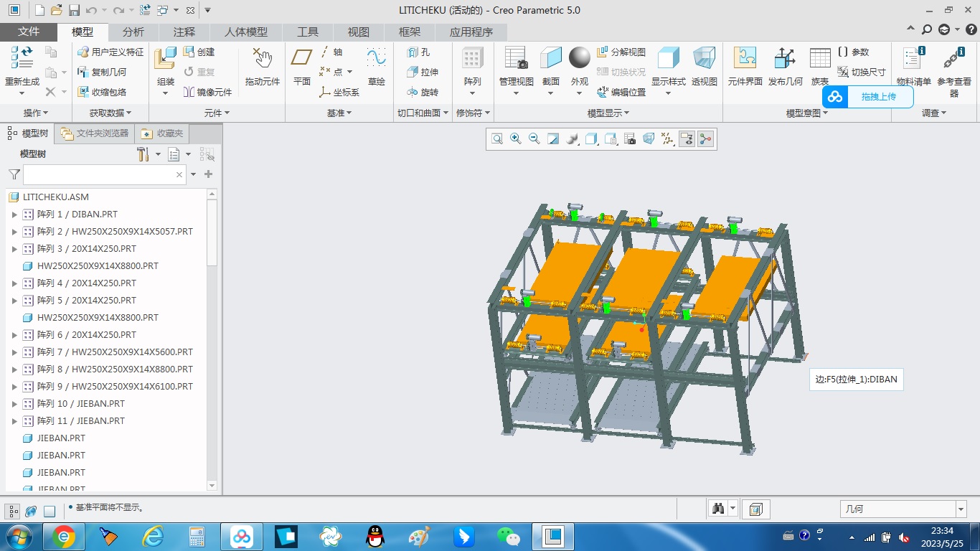Open the Model Display (模型显示) group dropdown
This screenshot has width=980, height=551.
coord(608,113)
